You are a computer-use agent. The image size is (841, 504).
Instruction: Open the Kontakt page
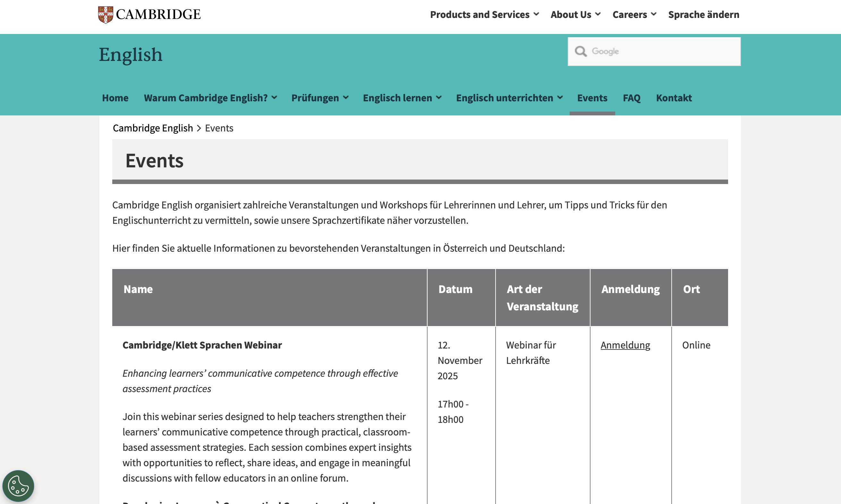click(674, 98)
